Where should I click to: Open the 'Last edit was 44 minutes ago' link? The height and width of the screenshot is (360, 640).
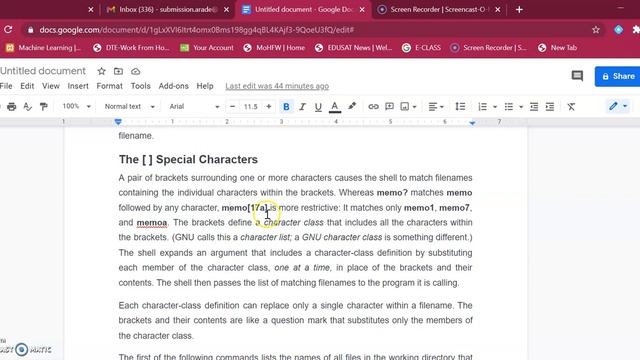tap(277, 86)
